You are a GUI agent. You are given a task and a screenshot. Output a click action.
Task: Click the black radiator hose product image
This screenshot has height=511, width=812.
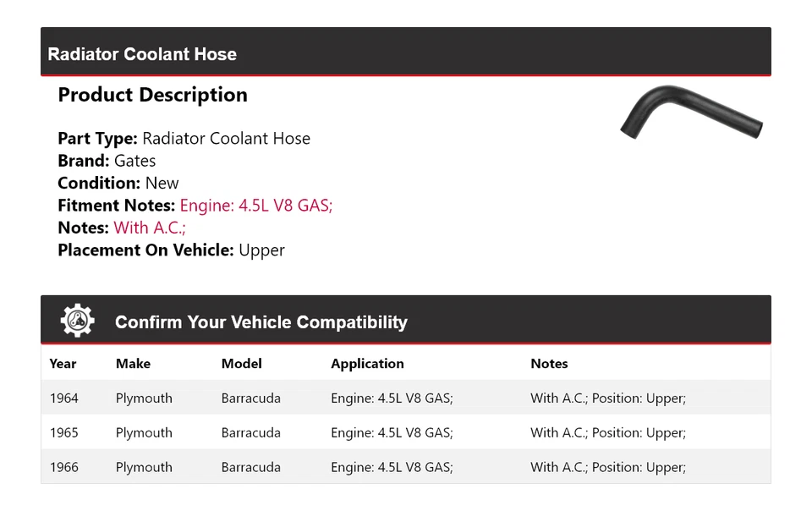pos(690,114)
